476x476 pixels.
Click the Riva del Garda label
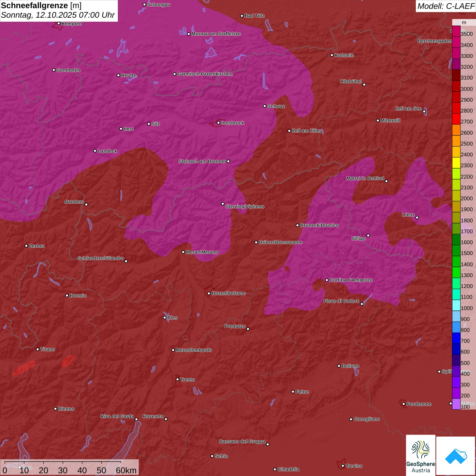[x=117, y=417]
